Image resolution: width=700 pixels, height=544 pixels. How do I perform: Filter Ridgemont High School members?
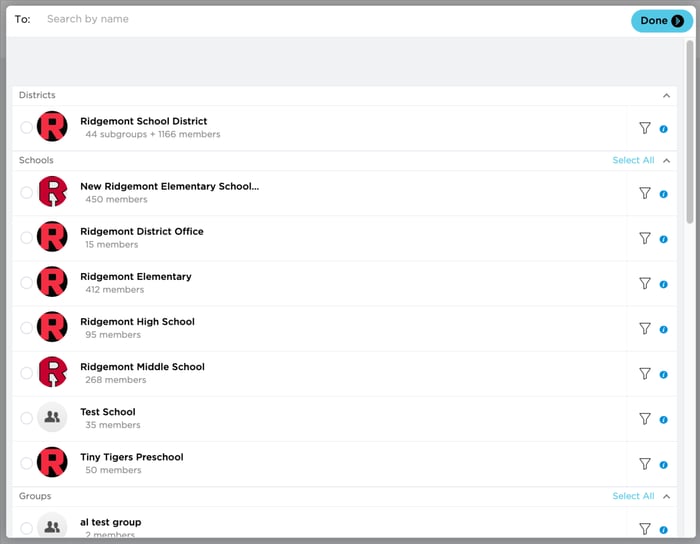pyautogui.click(x=645, y=328)
